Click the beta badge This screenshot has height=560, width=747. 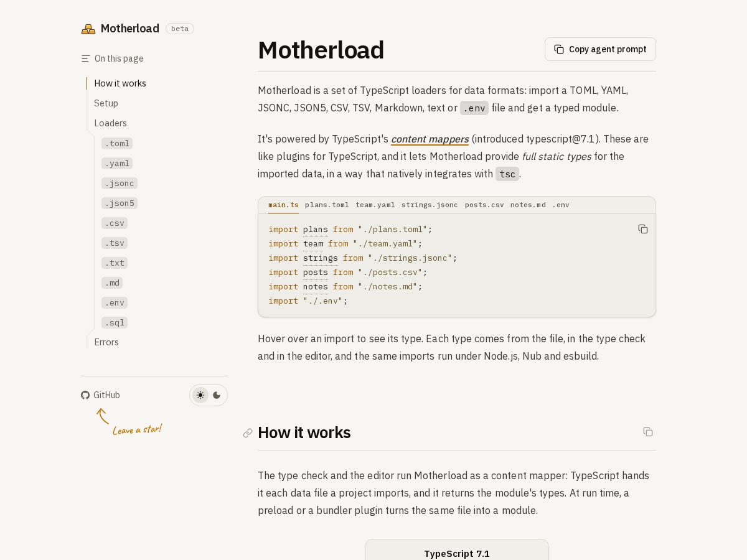click(180, 29)
